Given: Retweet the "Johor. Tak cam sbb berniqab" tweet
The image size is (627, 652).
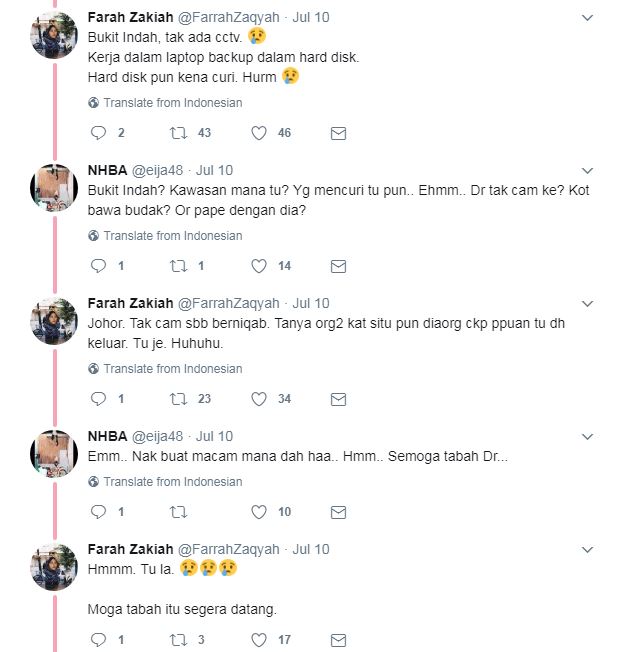Looking at the screenshot, I should (178, 399).
